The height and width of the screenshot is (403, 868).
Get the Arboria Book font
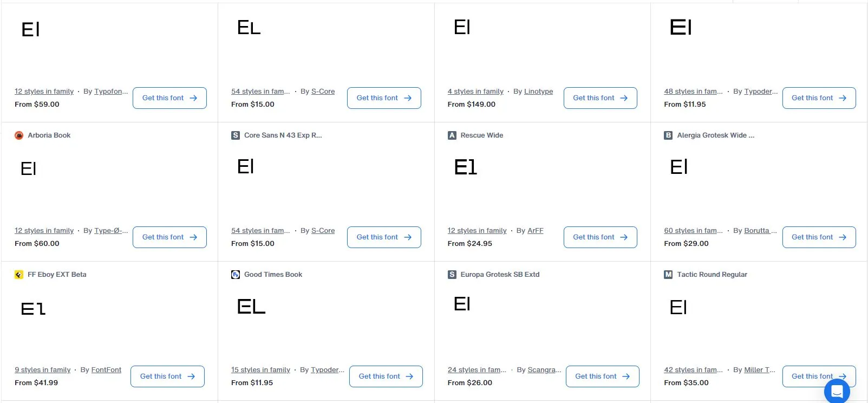coord(169,237)
